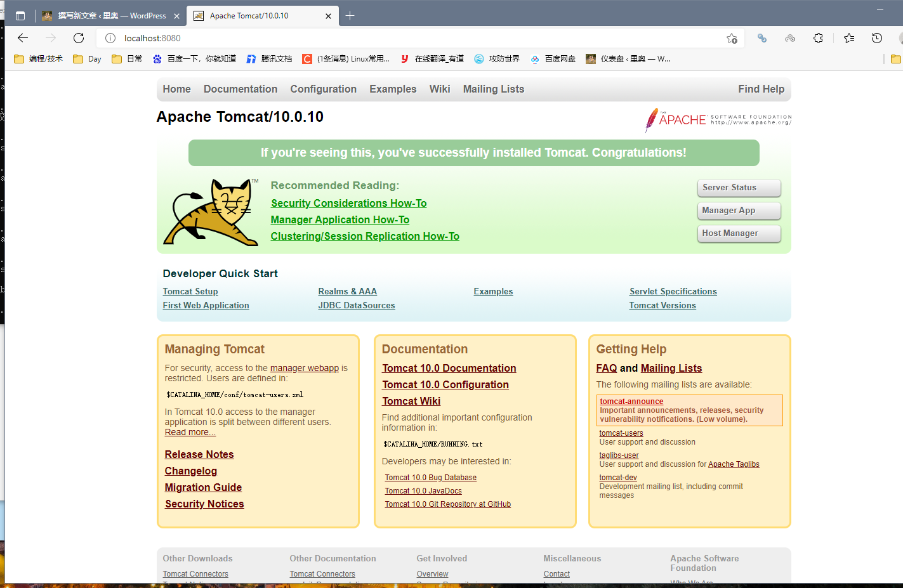
Task: Switch to the WordPress tab
Action: click(103, 16)
